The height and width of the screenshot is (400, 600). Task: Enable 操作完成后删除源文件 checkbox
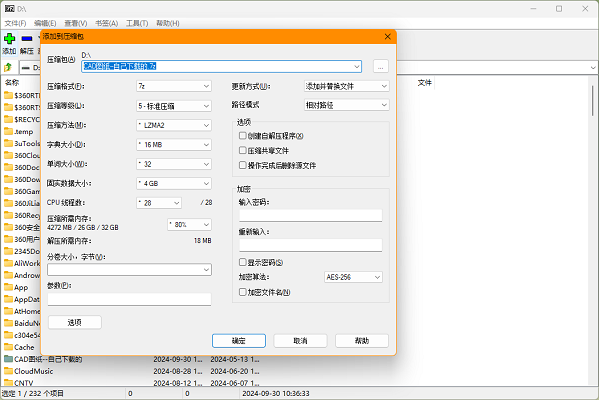coord(243,165)
